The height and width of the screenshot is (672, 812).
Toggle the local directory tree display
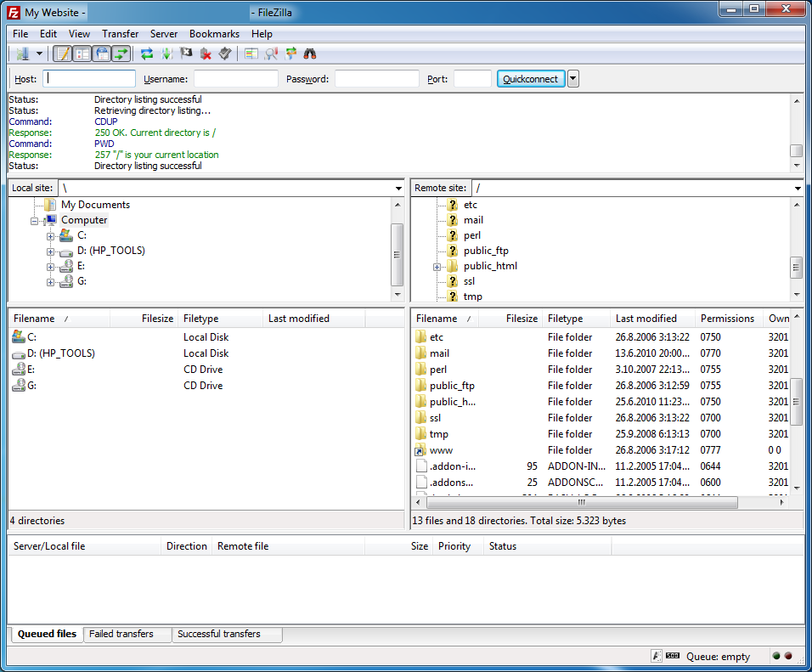click(x=82, y=54)
